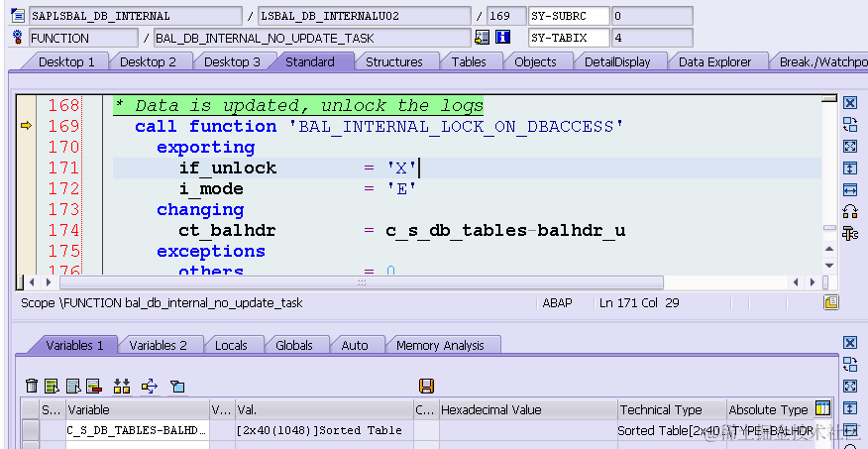Click the yellow note icon in editor status bar
Screen dimensions: 868x449
pyautogui.click(x=831, y=302)
